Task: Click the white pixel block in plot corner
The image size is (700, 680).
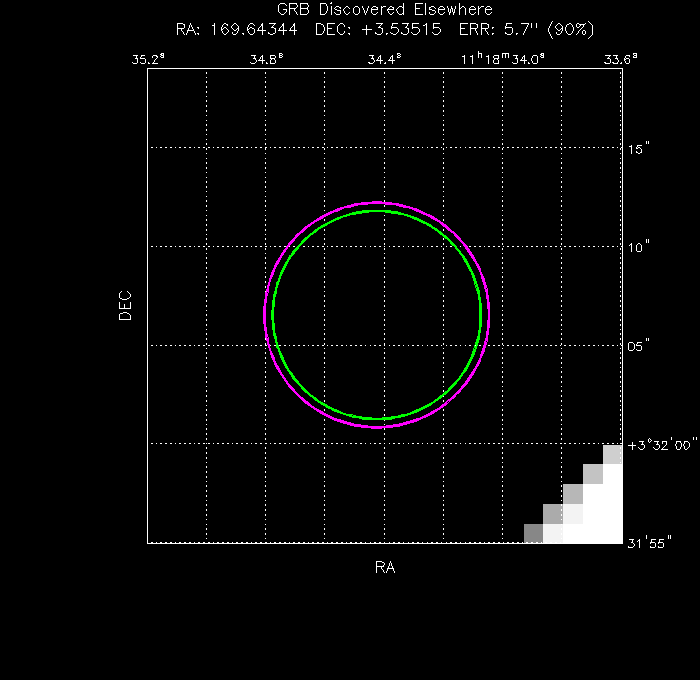Action: coord(594,513)
